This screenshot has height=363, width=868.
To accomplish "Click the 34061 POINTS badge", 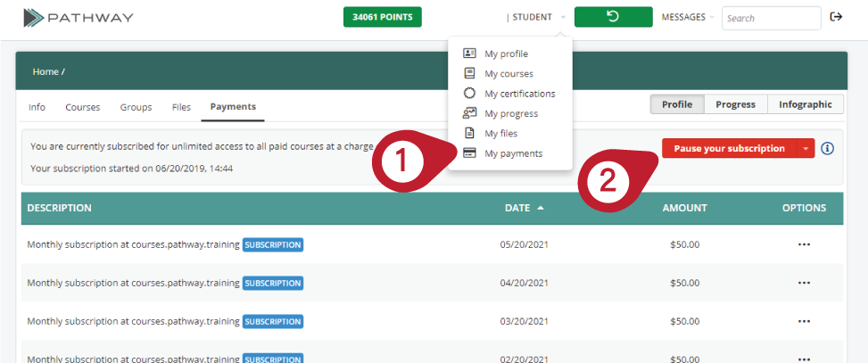I will click(383, 17).
